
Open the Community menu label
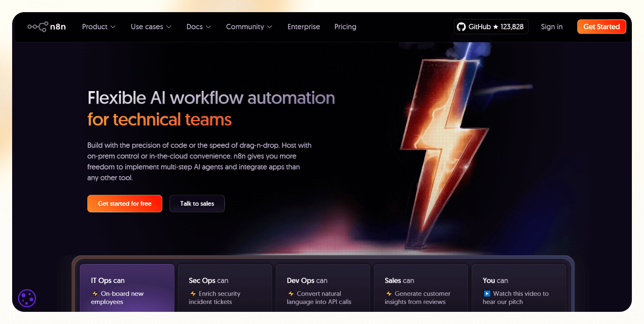click(245, 27)
